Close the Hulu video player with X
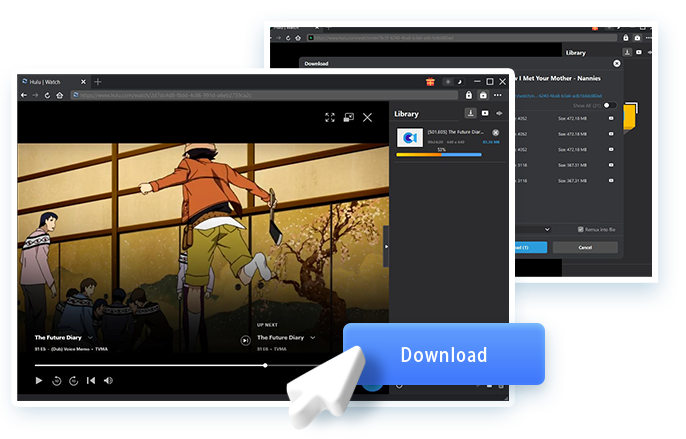 pos(368,117)
